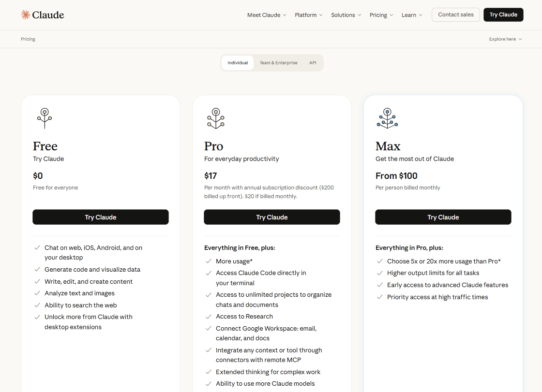The height and width of the screenshot is (392, 542).
Task: Open the Platform dropdown menu
Action: 308,15
